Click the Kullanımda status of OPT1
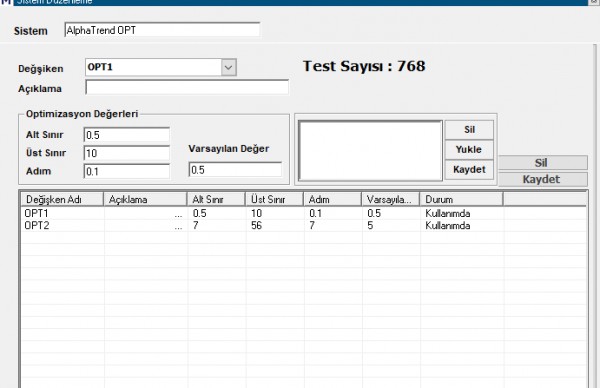Image resolution: width=600 pixels, height=388 pixels. [448, 214]
